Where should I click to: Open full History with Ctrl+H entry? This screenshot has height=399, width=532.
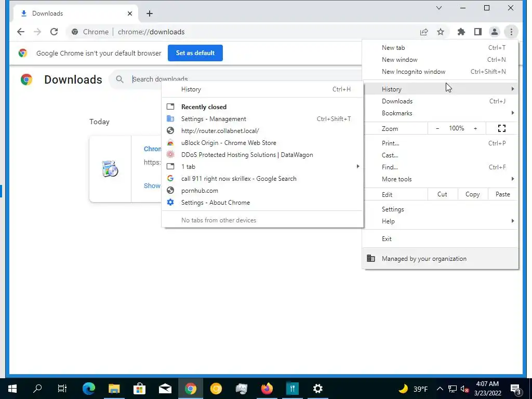click(262, 89)
